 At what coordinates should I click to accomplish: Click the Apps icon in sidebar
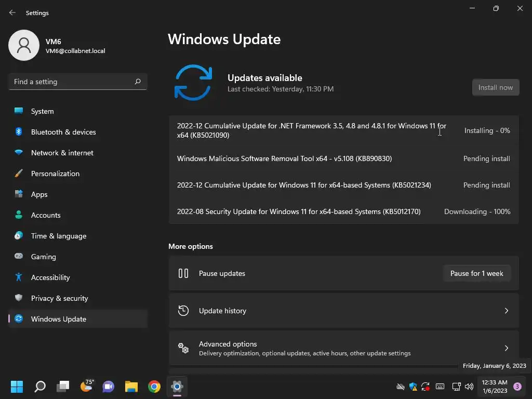(x=19, y=194)
